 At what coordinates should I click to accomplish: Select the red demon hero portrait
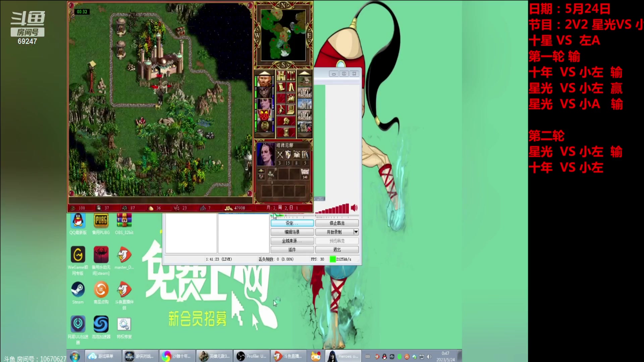265,115
